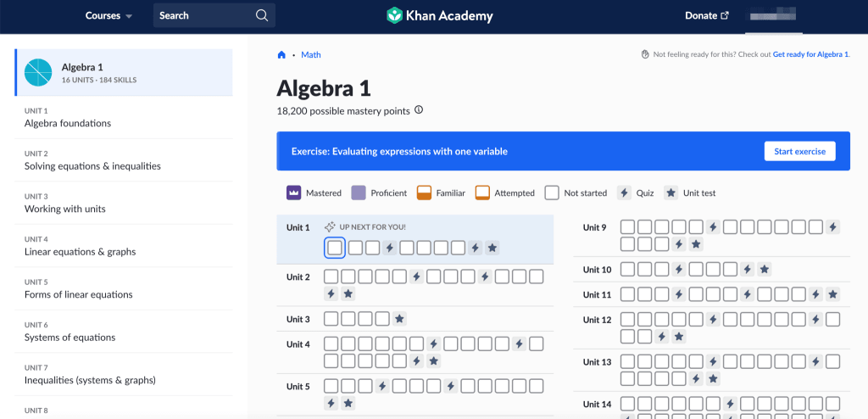Select the first skill box in Unit 10
Screen dimensions: 868x419
point(628,270)
